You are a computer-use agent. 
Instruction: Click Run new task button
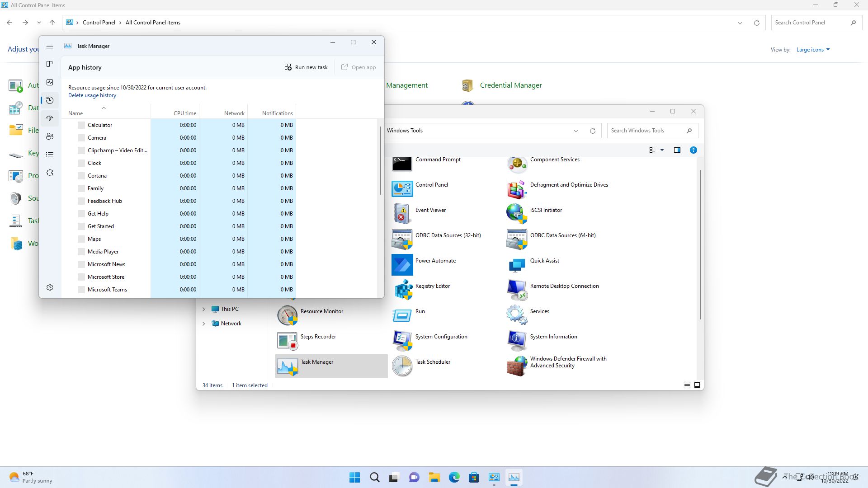click(306, 67)
